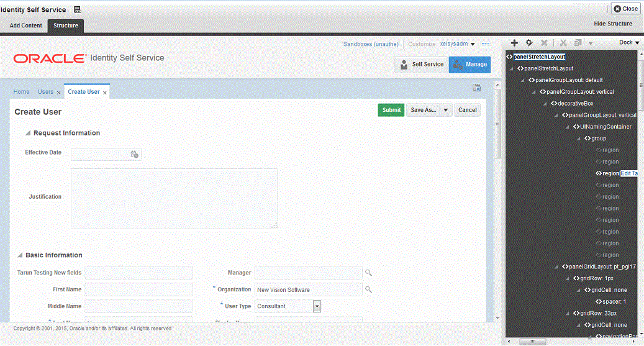Select the Create User tab
This screenshot has width=644, height=346.
[84, 92]
